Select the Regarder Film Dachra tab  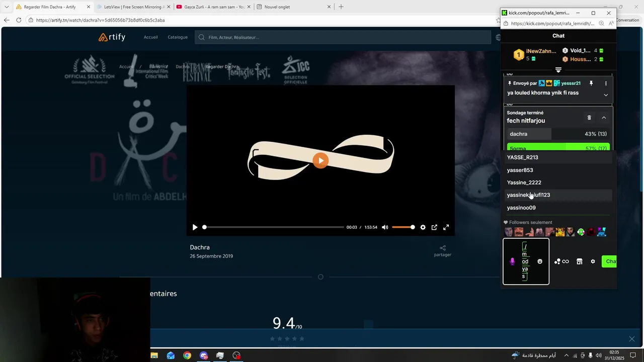pos(53,7)
